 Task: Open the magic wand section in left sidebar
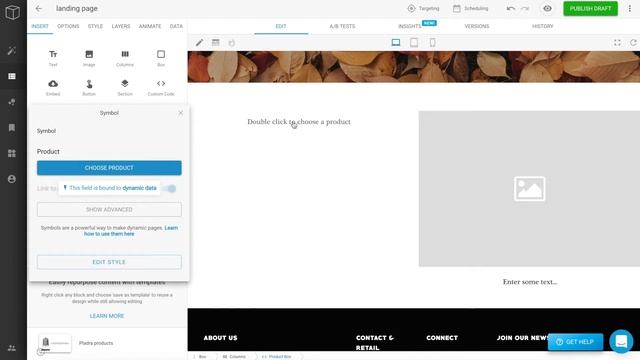pyautogui.click(x=12, y=51)
